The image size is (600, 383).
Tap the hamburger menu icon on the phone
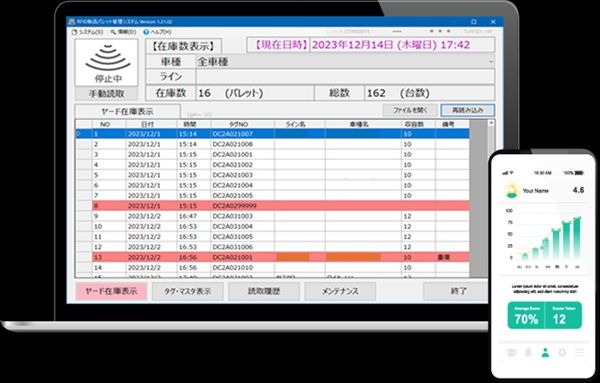click(579, 352)
